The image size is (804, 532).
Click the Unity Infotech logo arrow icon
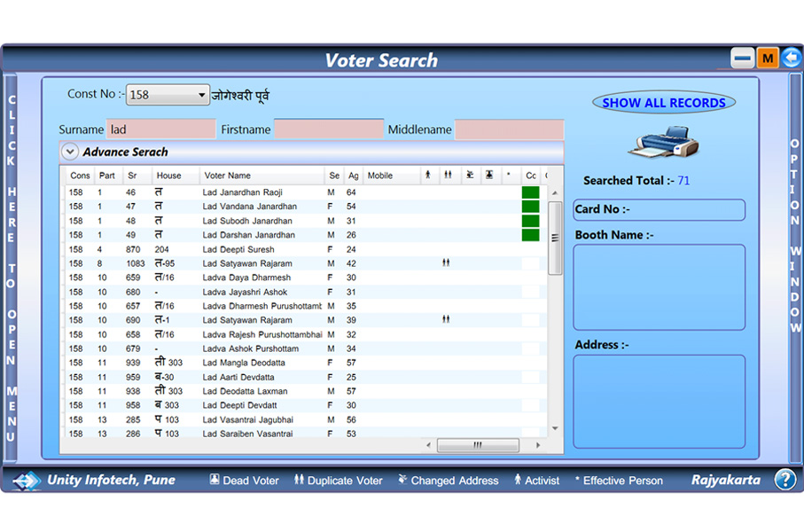pyautogui.click(x=27, y=481)
